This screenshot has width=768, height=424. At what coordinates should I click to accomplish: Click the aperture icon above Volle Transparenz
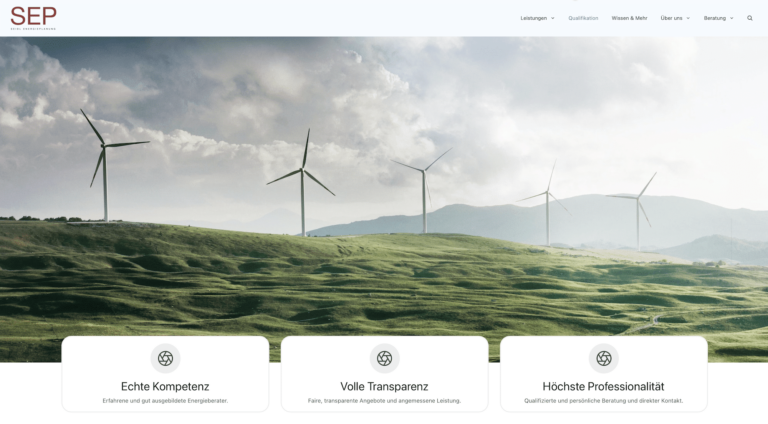pos(384,358)
